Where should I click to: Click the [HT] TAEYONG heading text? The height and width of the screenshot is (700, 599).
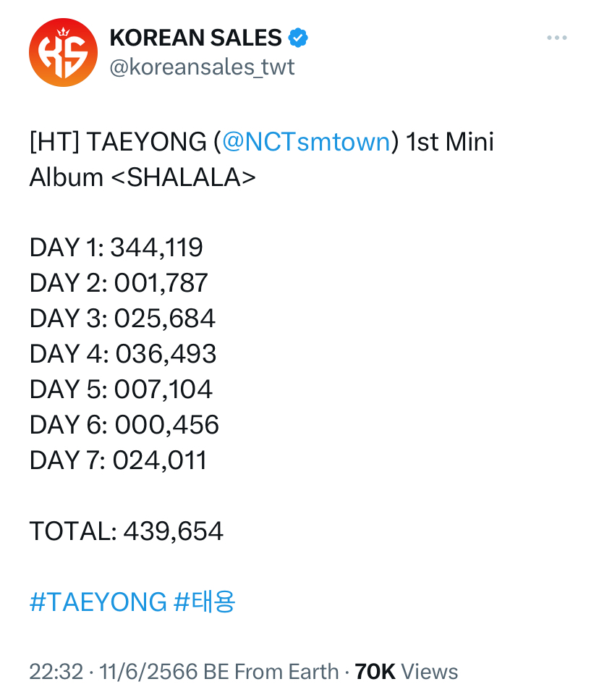pyautogui.click(x=118, y=142)
